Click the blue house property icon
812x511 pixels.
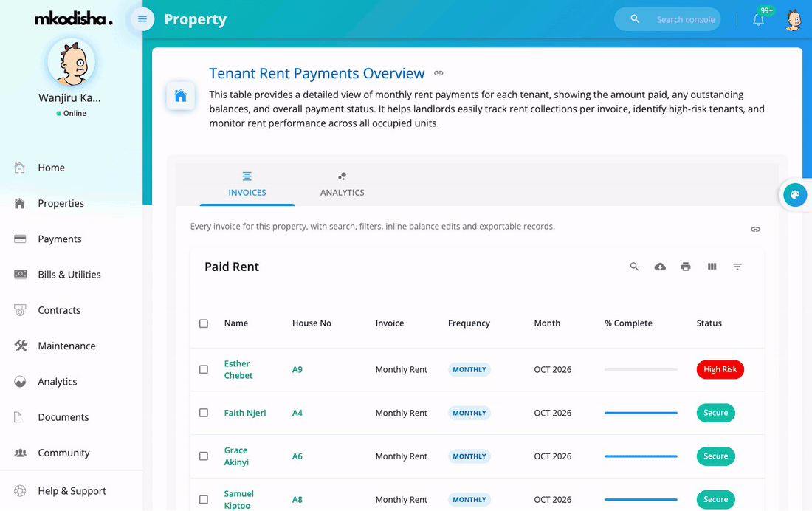pos(181,96)
